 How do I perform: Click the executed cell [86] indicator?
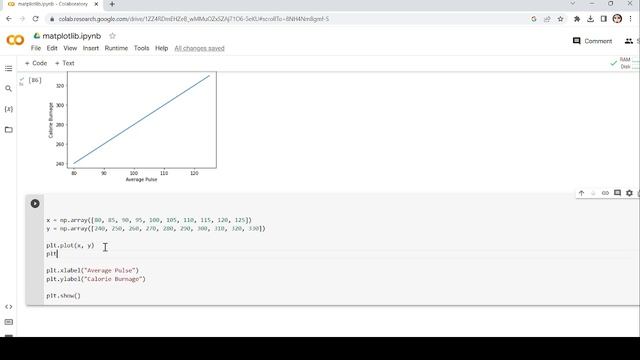pyautogui.click(x=35, y=80)
